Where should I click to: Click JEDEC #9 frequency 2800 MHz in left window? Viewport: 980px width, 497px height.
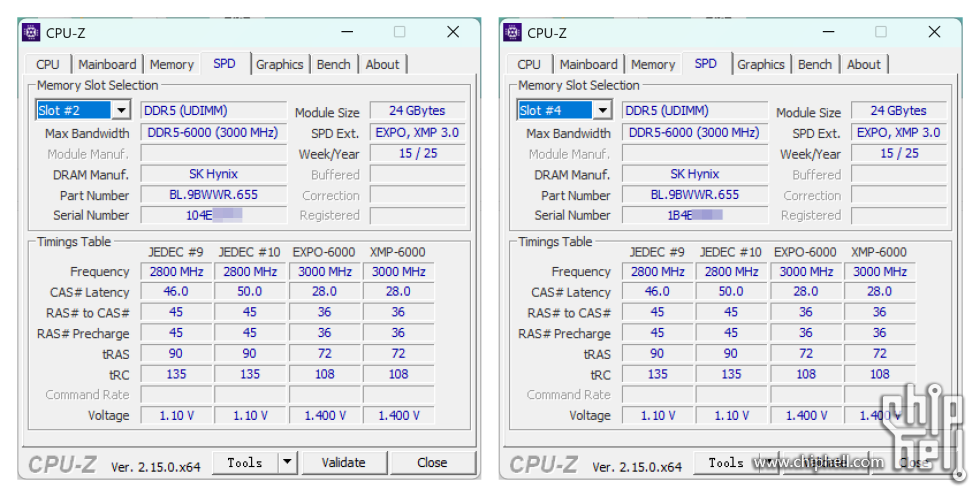(176, 271)
